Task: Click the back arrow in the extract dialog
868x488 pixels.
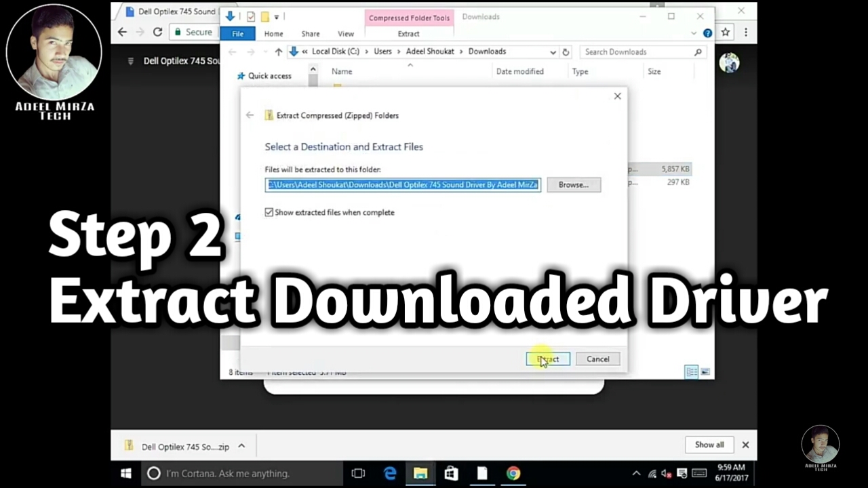Action: 250,115
